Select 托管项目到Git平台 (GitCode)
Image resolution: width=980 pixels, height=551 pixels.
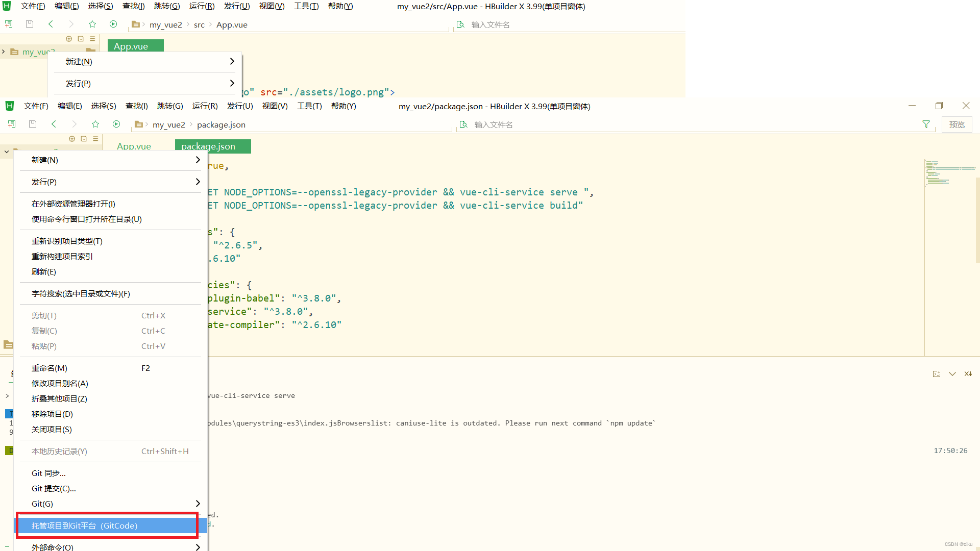pyautogui.click(x=110, y=525)
